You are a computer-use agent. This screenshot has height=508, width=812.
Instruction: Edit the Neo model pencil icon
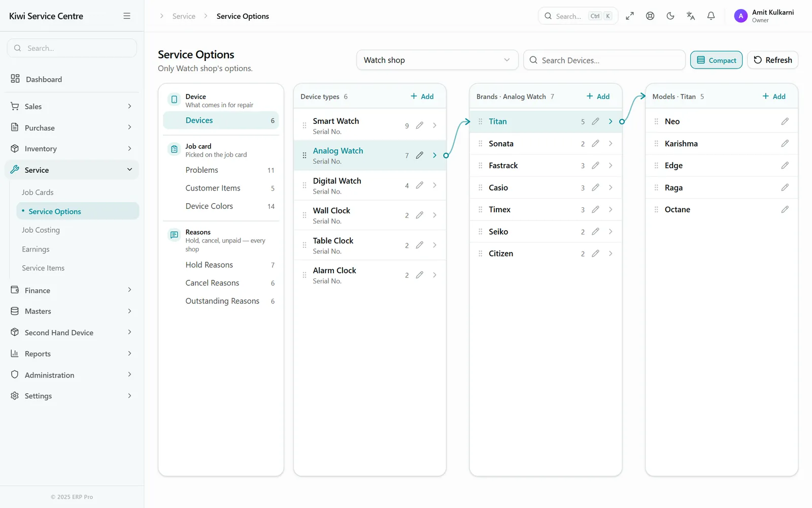pyautogui.click(x=785, y=121)
